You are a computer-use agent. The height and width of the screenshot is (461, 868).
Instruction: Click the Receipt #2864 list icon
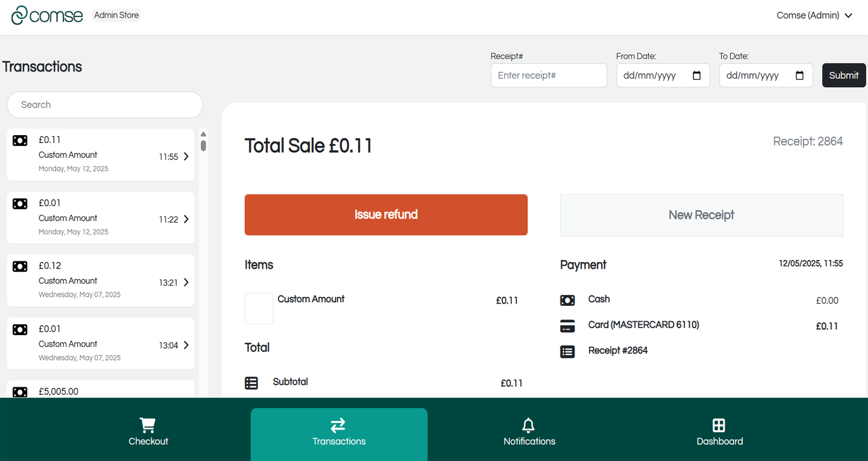[x=567, y=351]
